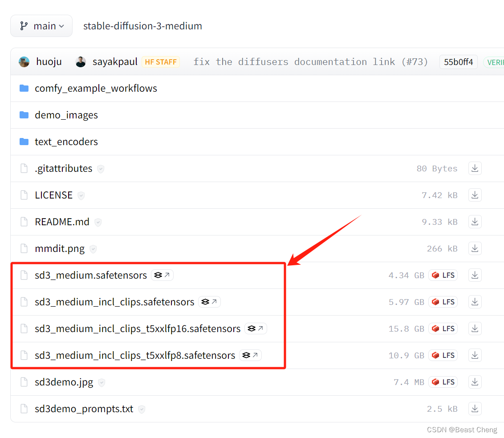
Task: Open the diffusers documentation fix commit message
Action: point(310,62)
